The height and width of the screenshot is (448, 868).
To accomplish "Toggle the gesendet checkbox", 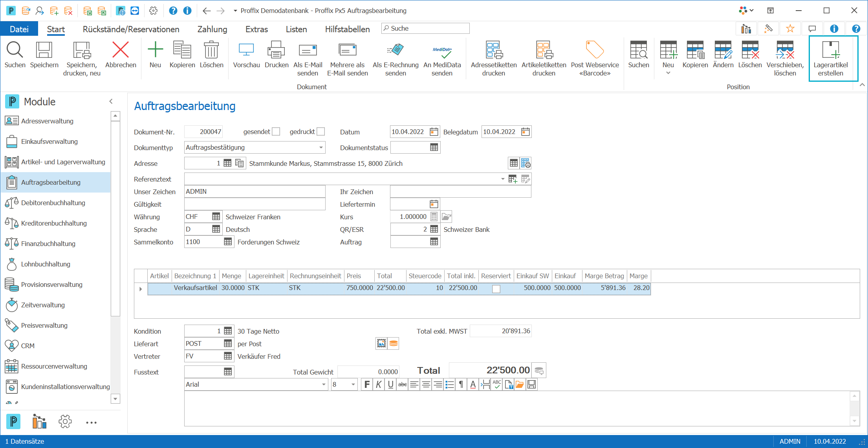I will pos(276,132).
